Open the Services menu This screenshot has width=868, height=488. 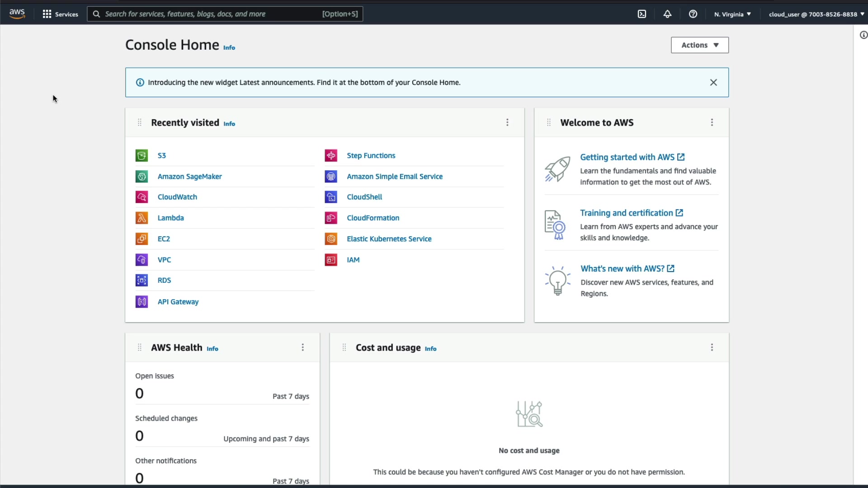pos(60,14)
